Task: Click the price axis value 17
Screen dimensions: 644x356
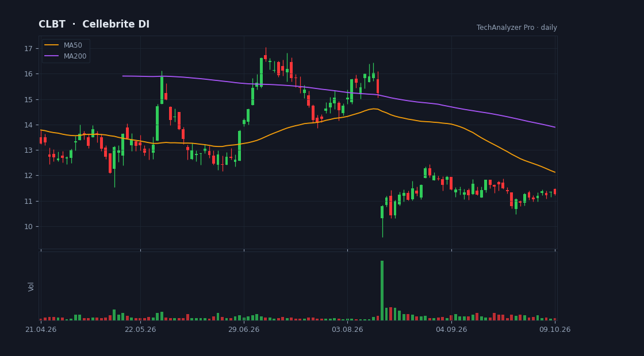Action: [28, 48]
